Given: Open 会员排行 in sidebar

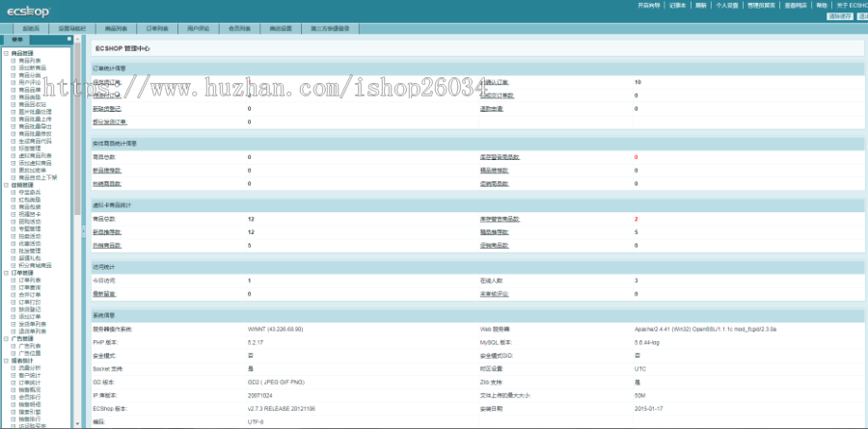Looking at the screenshot, I should 29,397.
